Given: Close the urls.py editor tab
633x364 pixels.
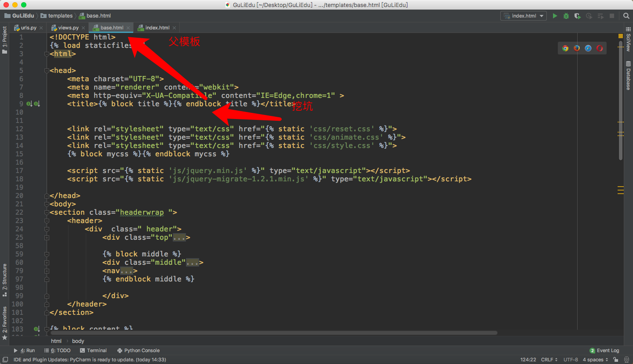Looking at the screenshot, I should pos(41,28).
